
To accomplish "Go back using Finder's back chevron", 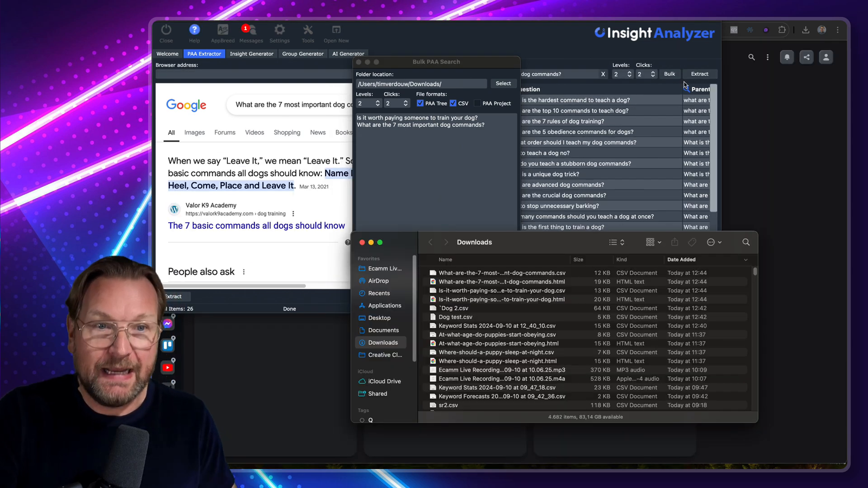I will coord(431,242).
